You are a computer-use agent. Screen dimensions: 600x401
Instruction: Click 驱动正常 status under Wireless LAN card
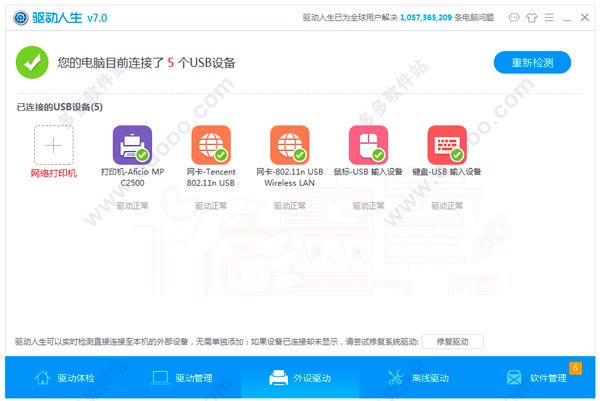point(290,206)
